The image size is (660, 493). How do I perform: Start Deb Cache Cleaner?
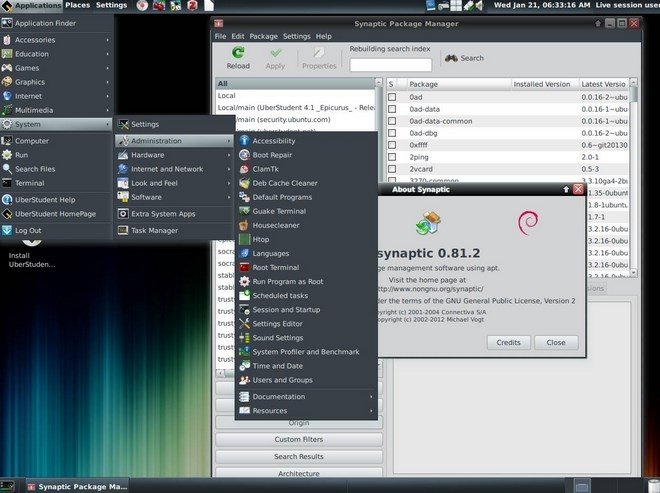306,183
